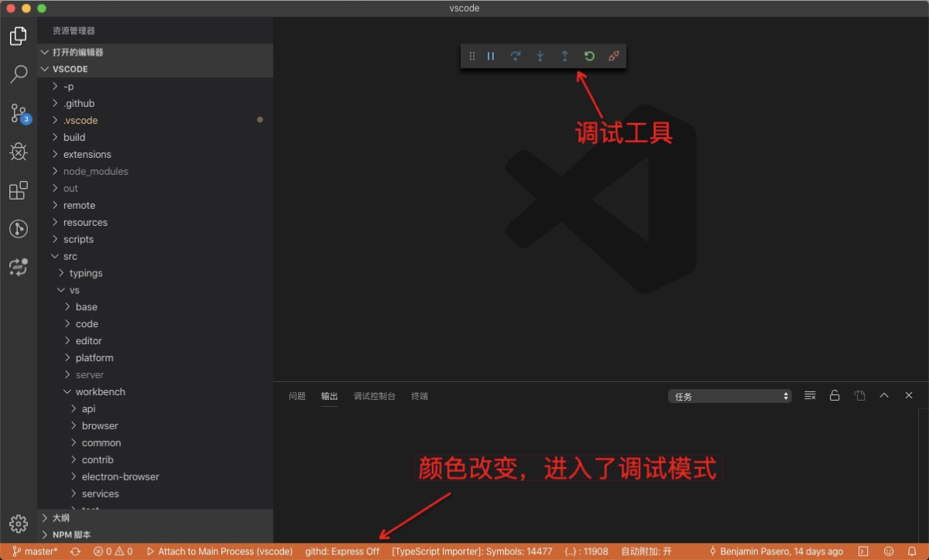Select the Source Control icon showing 3 changes
This screenshot has width=929, height=560.
click(x=18, y=113)
